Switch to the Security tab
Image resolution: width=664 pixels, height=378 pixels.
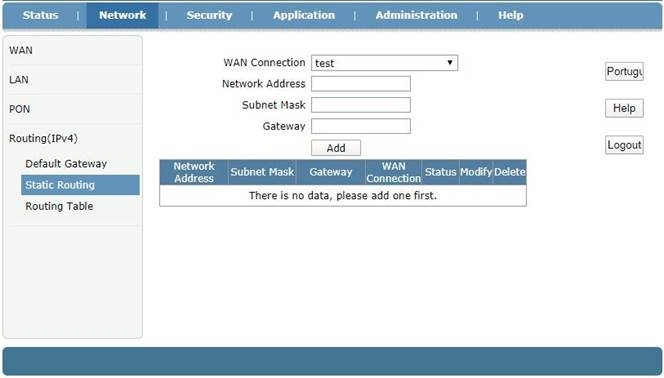(x=209, y=15)
